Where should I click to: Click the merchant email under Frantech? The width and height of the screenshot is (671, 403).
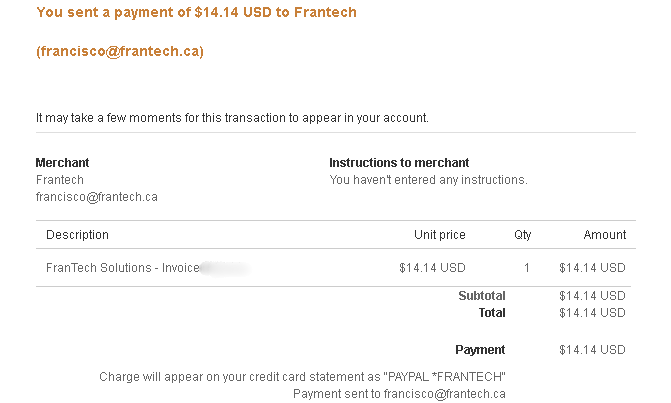click(97, 197)
